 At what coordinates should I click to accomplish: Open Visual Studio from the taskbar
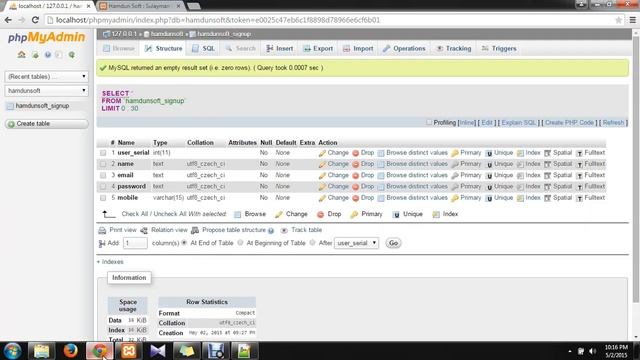(158, 351)
